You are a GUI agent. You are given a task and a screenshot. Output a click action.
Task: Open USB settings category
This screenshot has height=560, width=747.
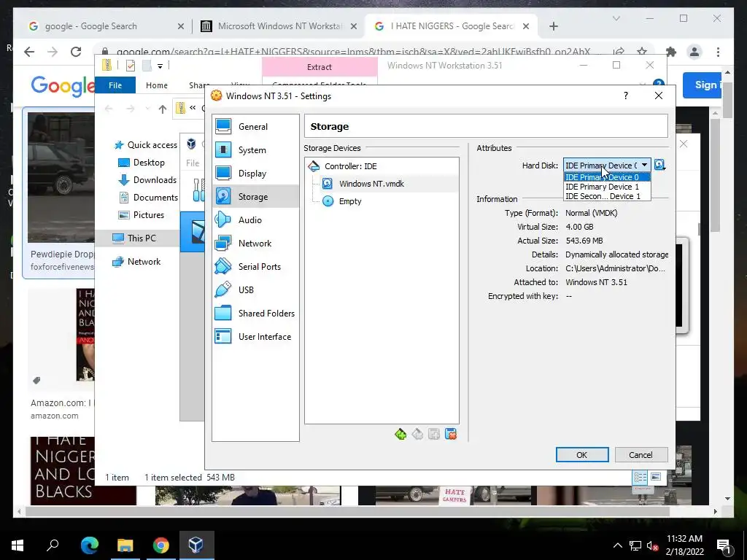(x=255, y=289)
